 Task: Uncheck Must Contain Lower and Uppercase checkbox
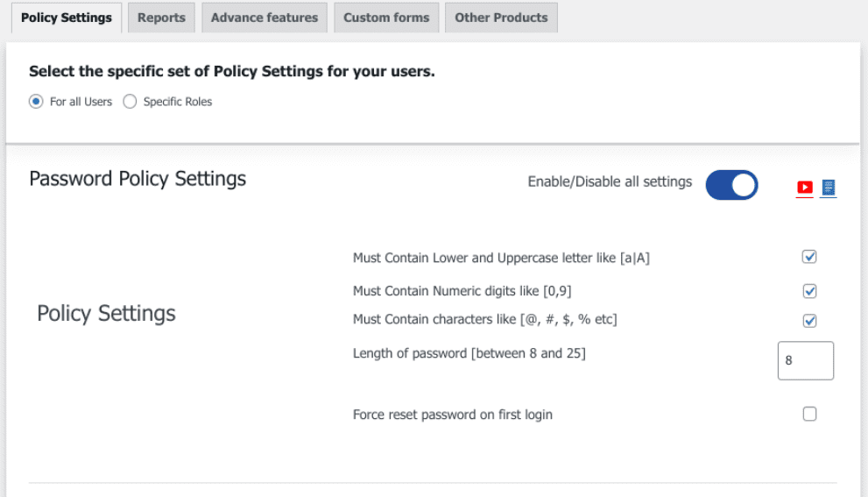coord(809,257)
